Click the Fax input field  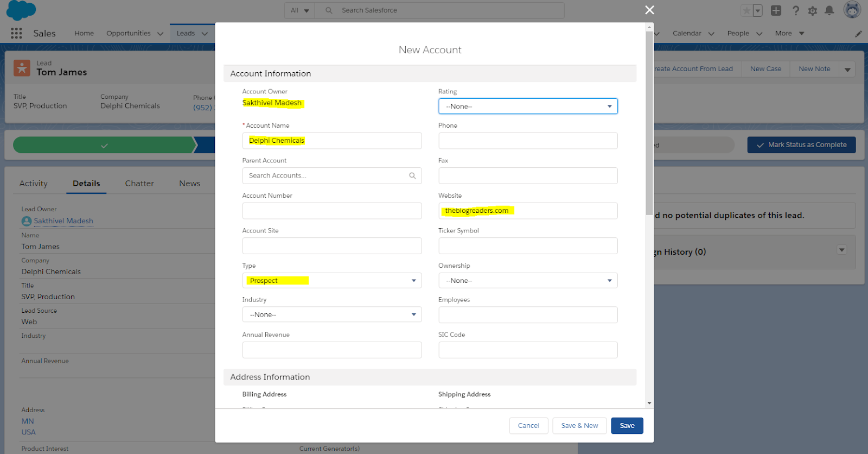click(x=528, y=175)
